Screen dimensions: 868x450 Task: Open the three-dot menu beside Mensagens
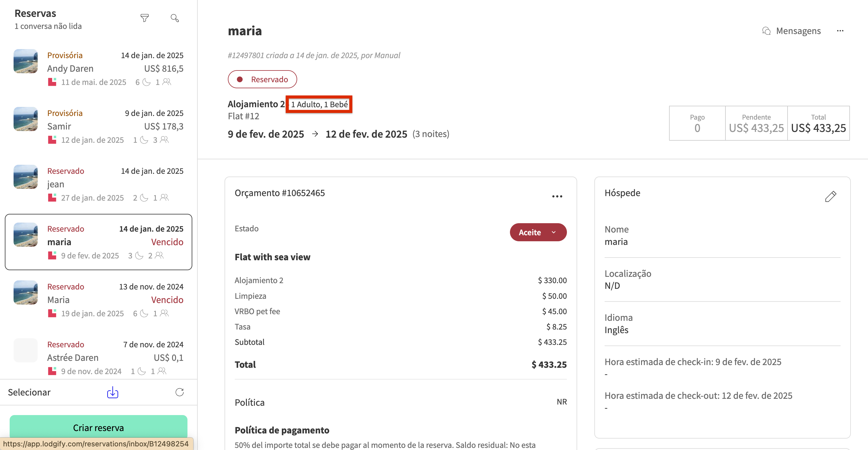(840, 31)
